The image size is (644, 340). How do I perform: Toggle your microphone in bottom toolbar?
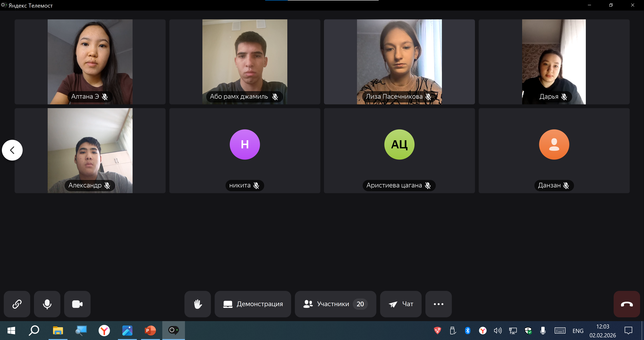click(47, 304)
